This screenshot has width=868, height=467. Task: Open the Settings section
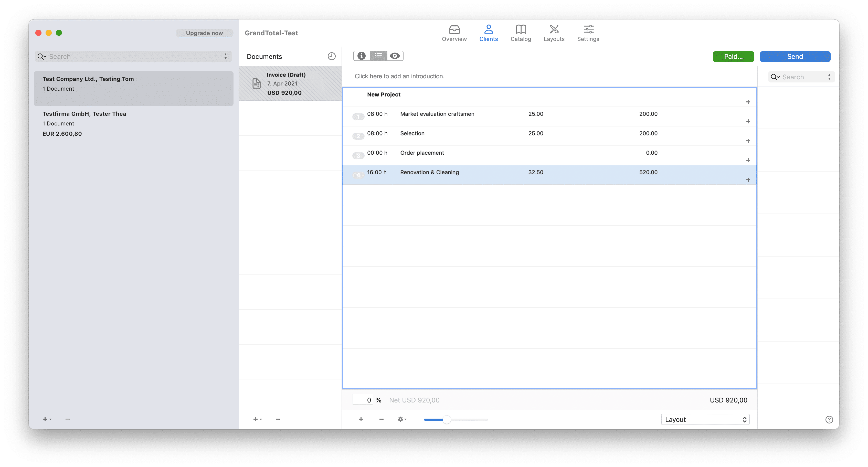(588, 33)
